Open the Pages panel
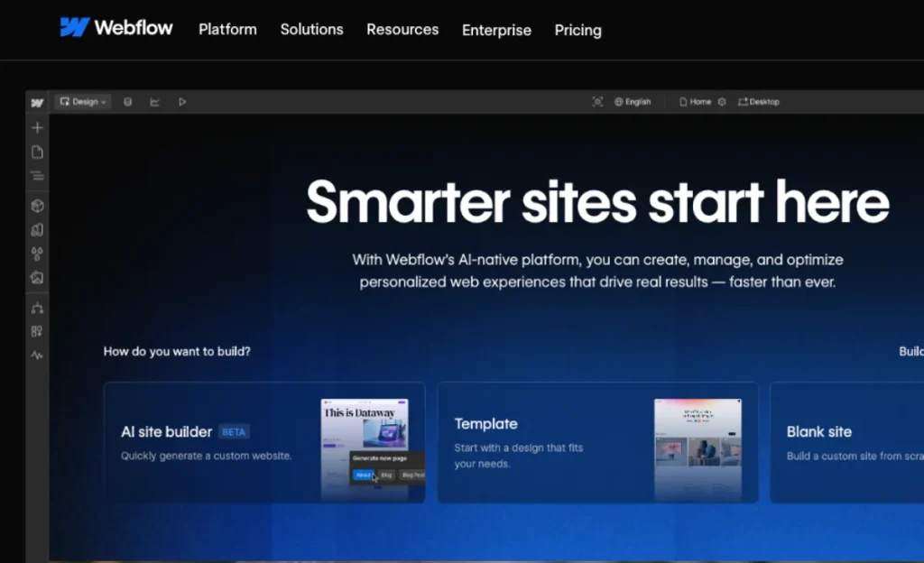 [x=36, y=152]
